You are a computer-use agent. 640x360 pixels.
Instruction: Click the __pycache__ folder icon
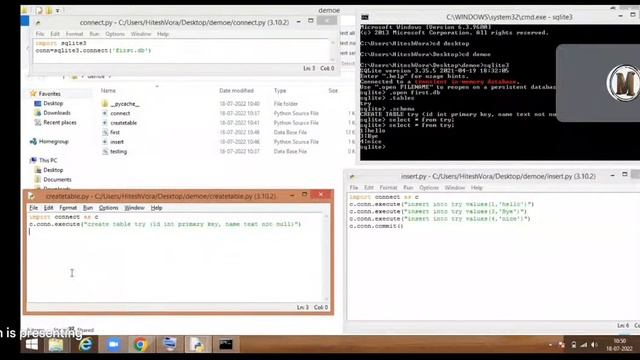(x=104, y=104)
